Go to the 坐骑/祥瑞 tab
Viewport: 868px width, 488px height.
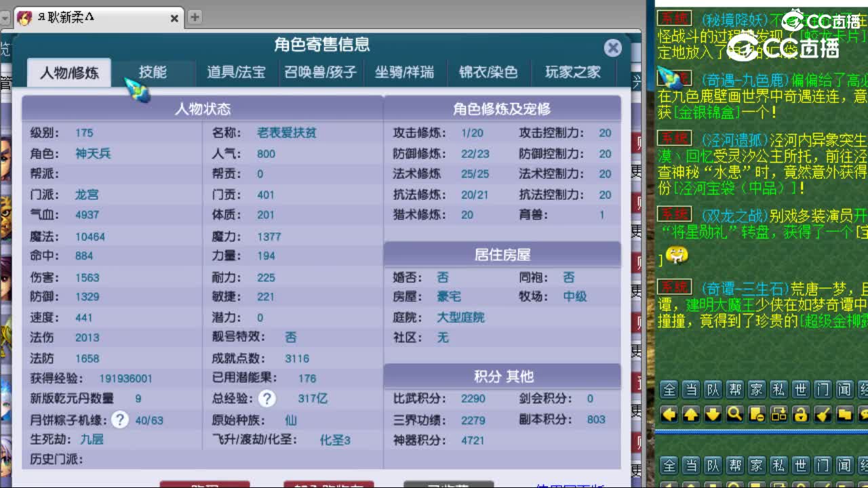click(x=404, y=72)
